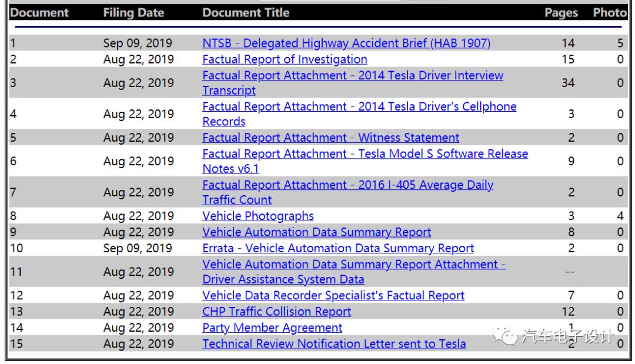Open Technical Review Notification Letter to Tesla
Viewport: 635px width, 364px height.
[x=334, y=344]
